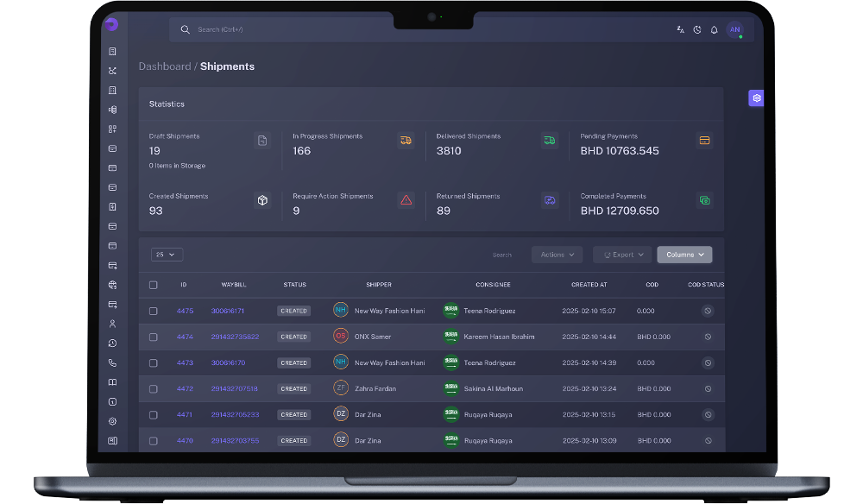The image size is (863, 504).
Task: Expand the 25 rows-per-page dropdown
Action: (167, 255)
